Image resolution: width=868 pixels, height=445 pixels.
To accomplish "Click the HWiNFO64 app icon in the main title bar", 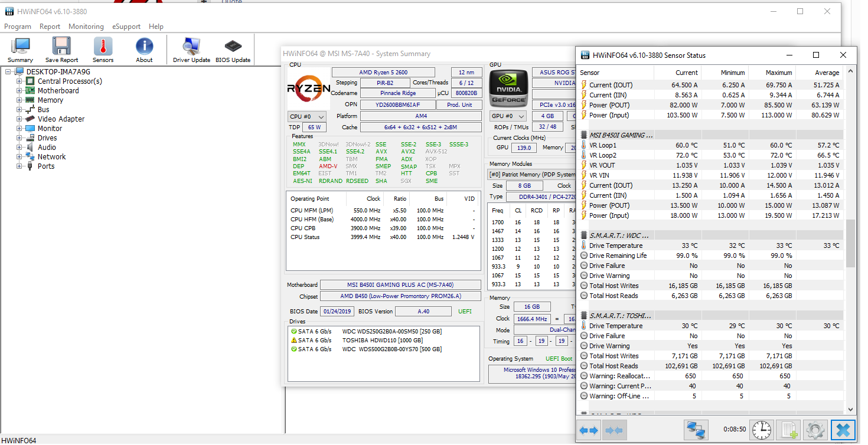I will [x=9, y=11].
